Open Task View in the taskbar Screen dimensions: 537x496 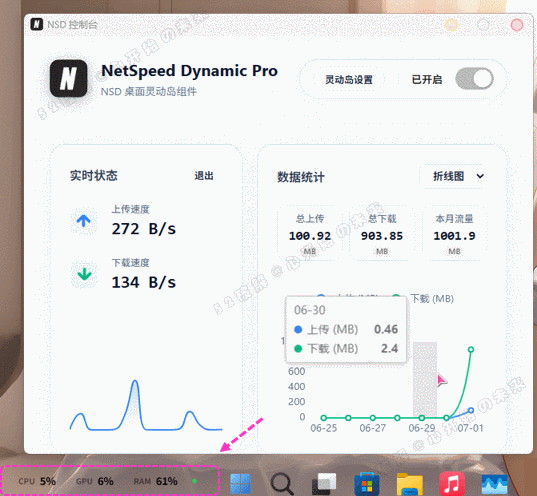click(324, 484)
